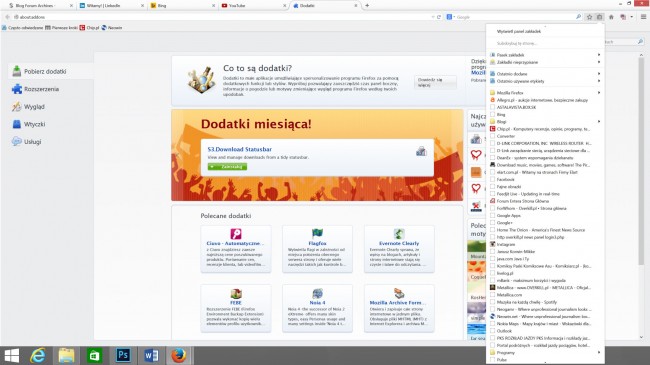Click the Firefox taskbar icon

pos(179,355)
